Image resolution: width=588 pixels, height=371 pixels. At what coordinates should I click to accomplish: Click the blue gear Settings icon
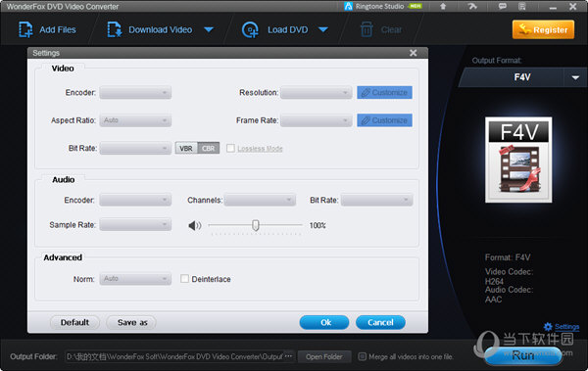click(548, 327)
